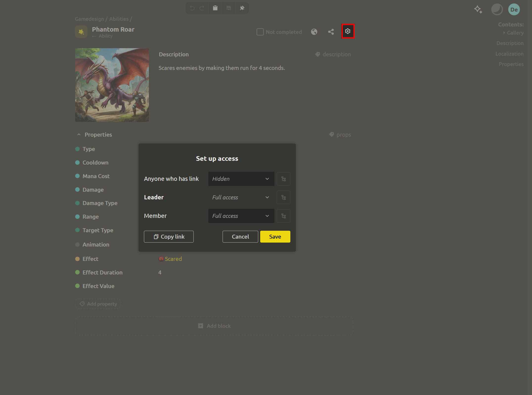532x395 pixels.
Task: Click the undo arrow in top toolbar
Action: click(x=192, y=8)
